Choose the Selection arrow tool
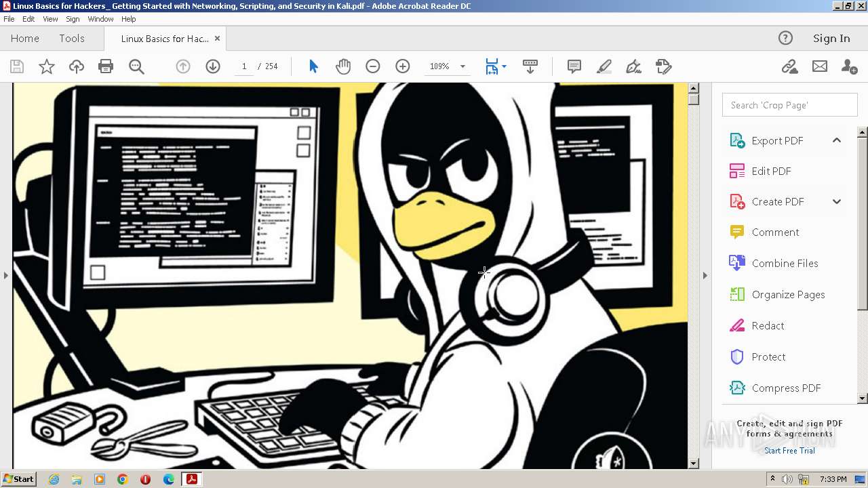The width and height of the screenshot is (868, 488). (x=313, y=66)
